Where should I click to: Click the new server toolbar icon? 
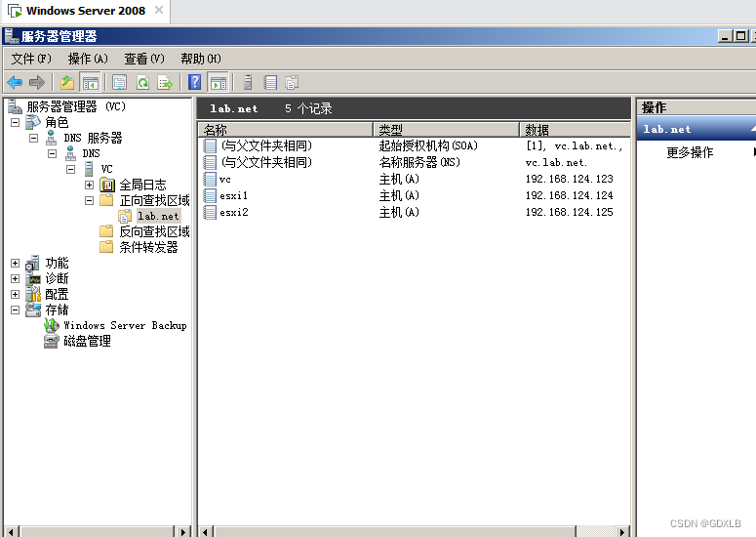[x=248, y=83]
